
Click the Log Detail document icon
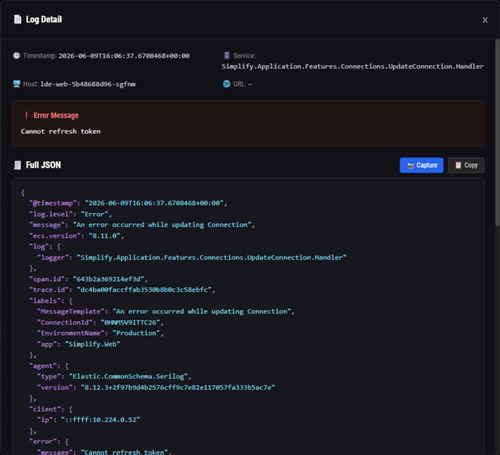click(x=18, y=19)
